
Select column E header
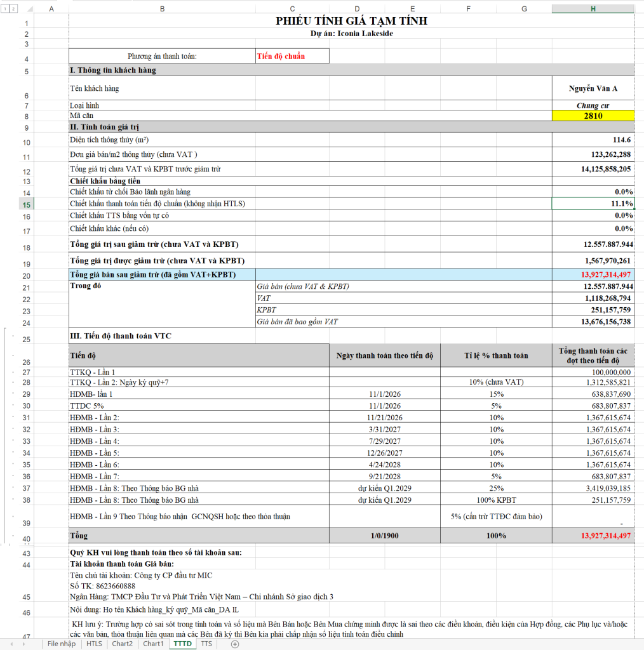[x=413, y=9]
